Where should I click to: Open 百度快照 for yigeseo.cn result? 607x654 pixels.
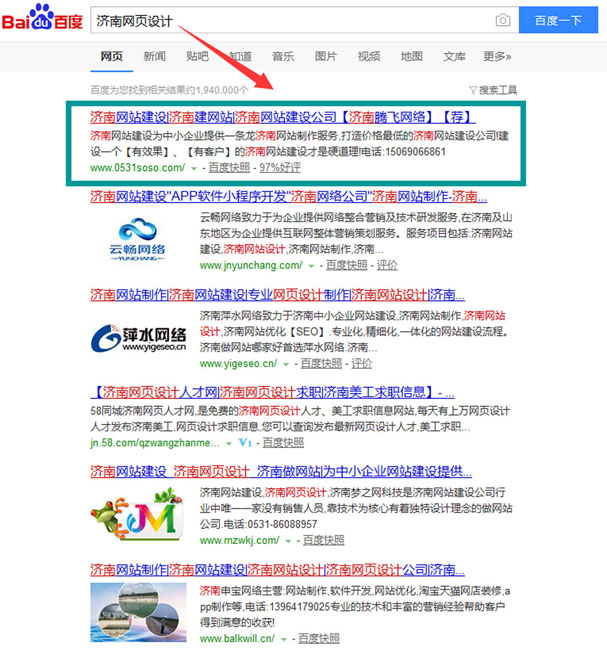coord(321,364)
